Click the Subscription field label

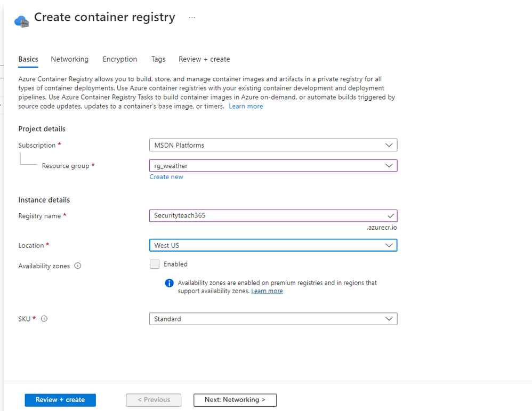click(37, 145)
